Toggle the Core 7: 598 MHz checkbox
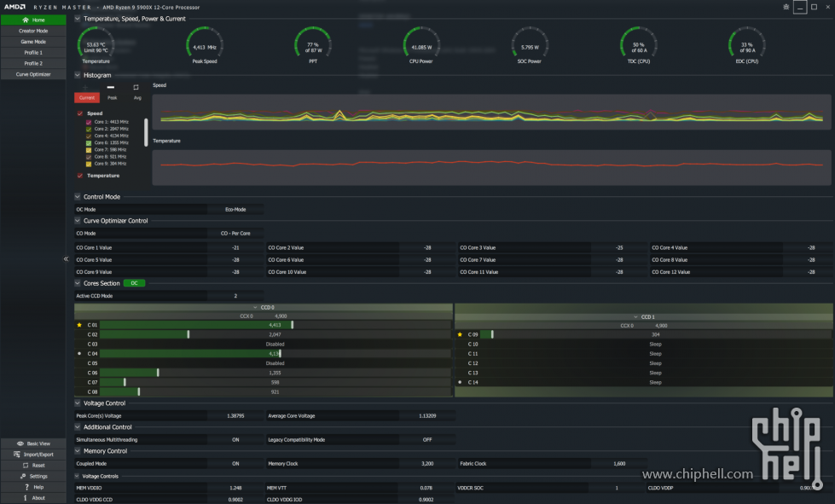Screen dimensions: 835x504 (x=89, y=149)
